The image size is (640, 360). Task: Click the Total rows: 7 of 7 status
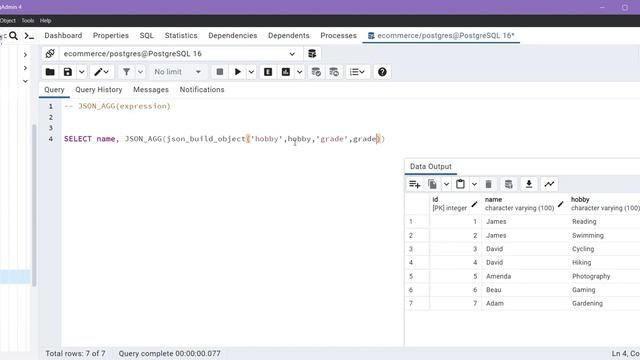click(75, 353)
